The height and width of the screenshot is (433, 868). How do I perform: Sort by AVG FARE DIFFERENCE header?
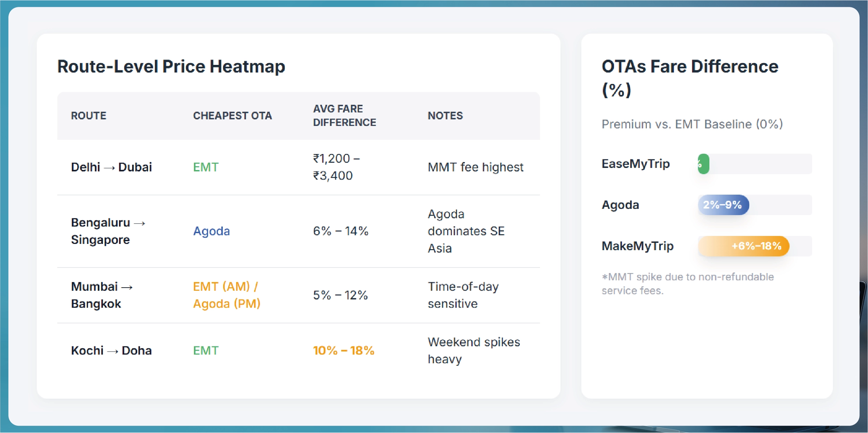[x=344, y=116]
